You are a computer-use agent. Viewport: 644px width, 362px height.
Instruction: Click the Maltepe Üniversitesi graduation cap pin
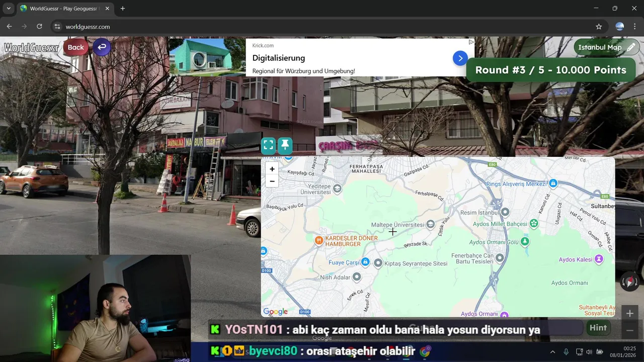430,225
